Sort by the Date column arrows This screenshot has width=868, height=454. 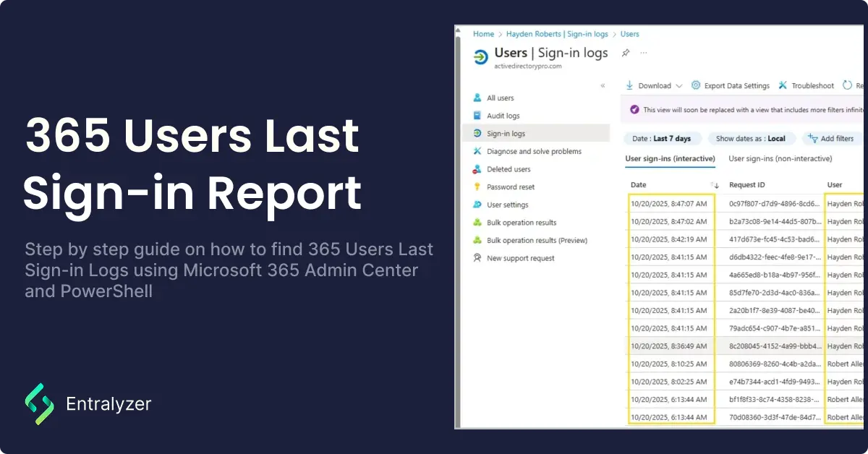click(715, 185)
